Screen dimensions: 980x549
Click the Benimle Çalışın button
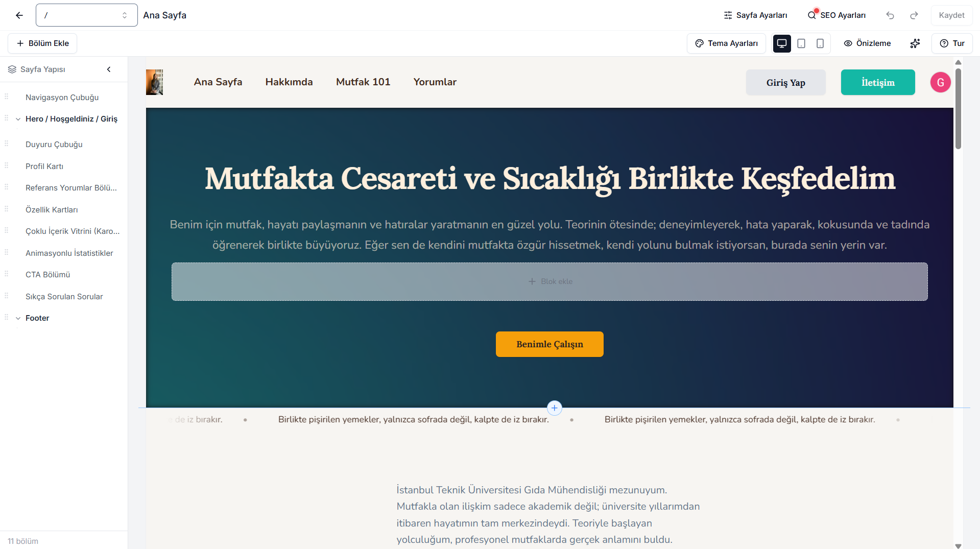(549, 344)
